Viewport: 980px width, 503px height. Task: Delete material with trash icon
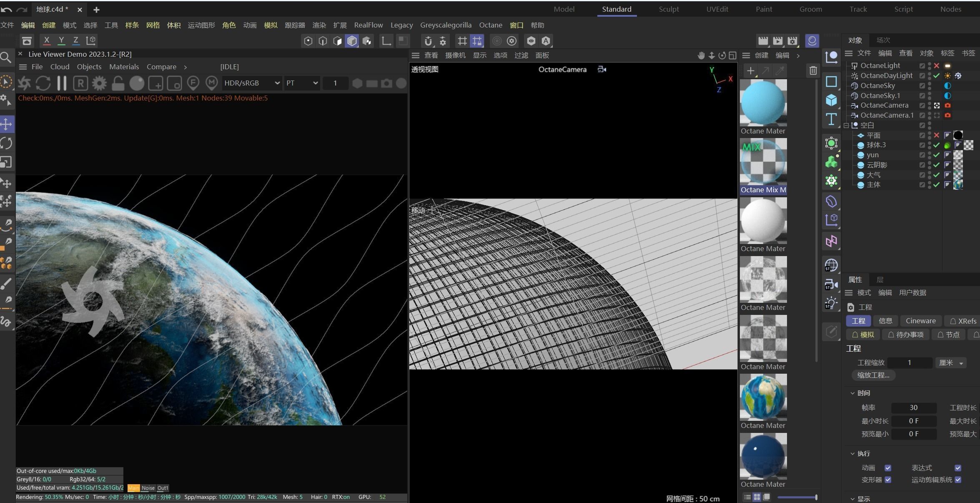(813, 70)
